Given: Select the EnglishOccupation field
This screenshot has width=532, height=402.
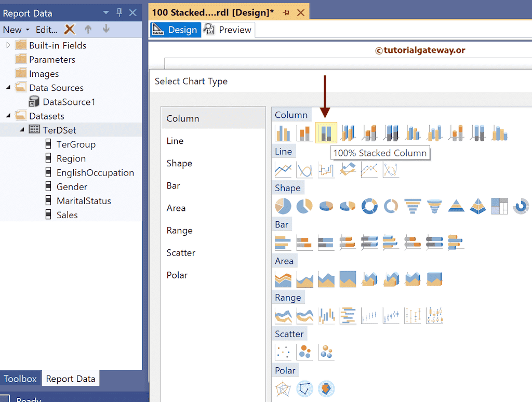Looking at the screenshot, I should [95, 172].
